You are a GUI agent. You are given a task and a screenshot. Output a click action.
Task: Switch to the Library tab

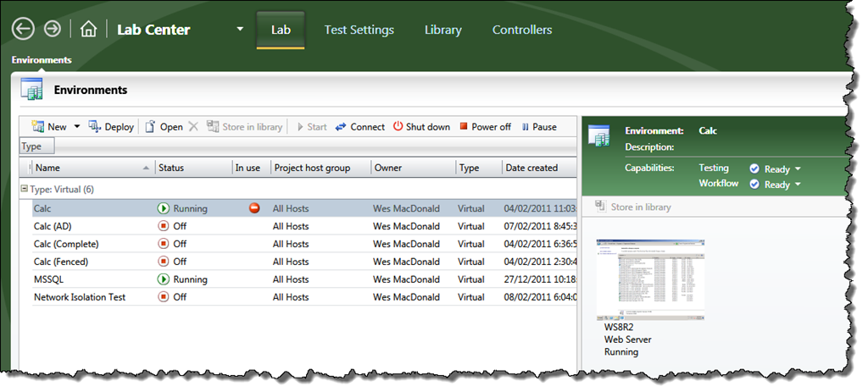(442, 30)
